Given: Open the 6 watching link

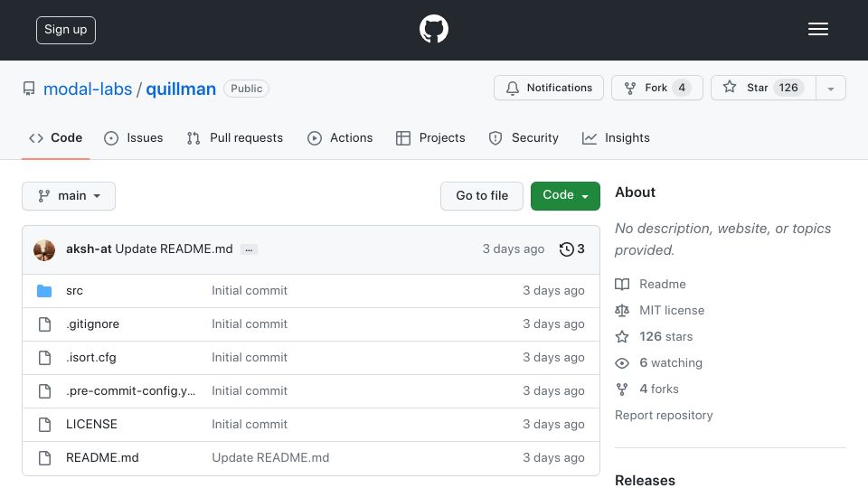Looking at the screenshot, I should [671, 363].
